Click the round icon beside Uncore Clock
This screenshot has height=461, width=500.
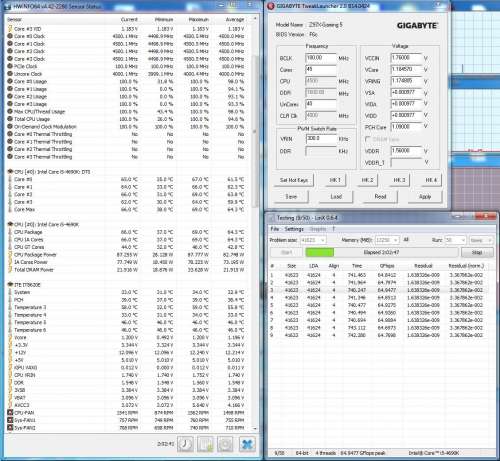[10, 74]
